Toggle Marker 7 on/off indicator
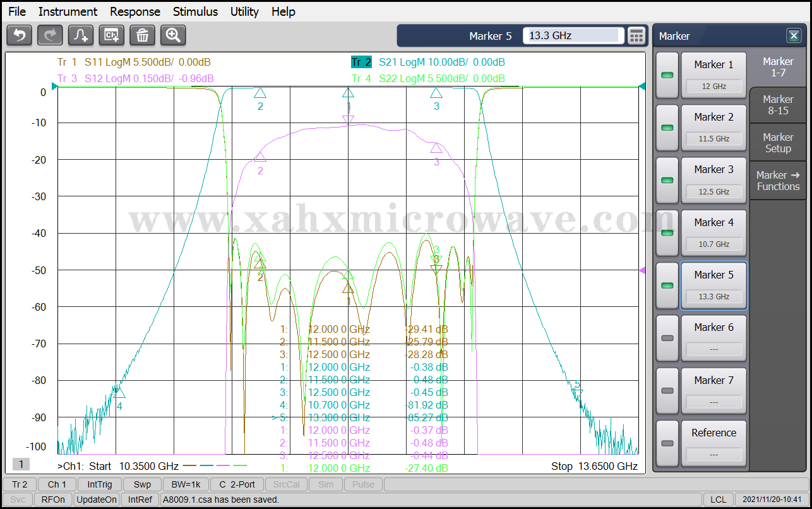This screenshot has height=509, width=812. coord(667,391)
